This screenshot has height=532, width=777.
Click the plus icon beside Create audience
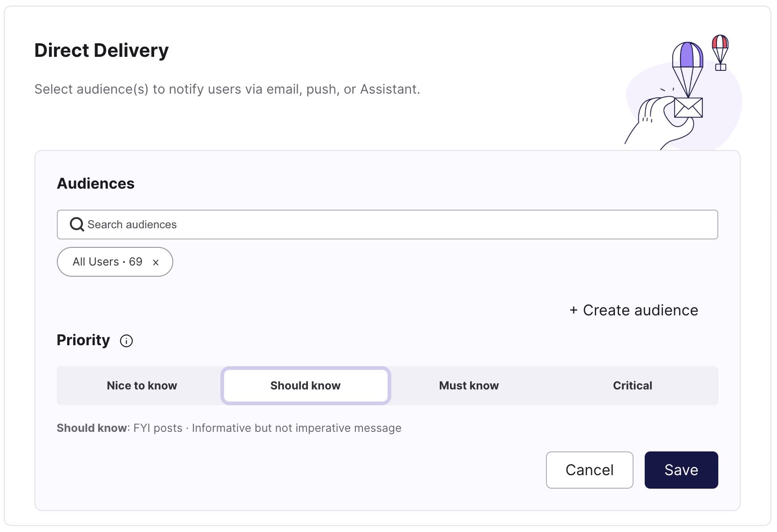coord(573,310)
